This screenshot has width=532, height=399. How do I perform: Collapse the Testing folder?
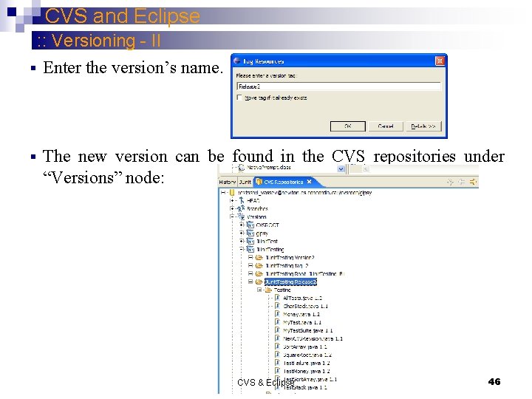(259, 290)
